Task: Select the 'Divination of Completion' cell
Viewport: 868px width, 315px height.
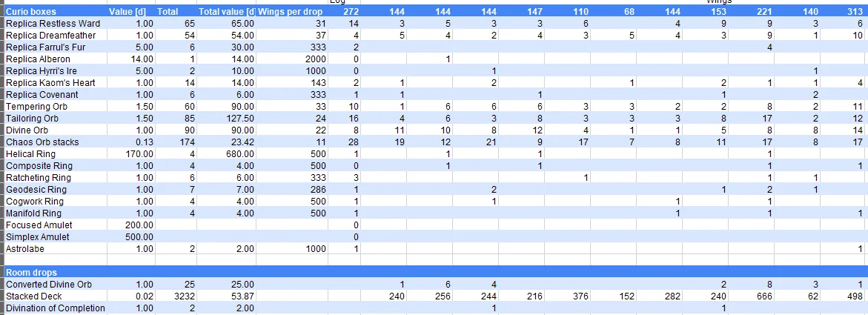Action: click(55, 308)
